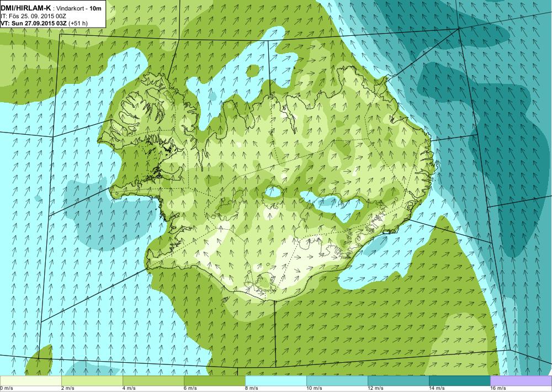
Task: Click the purple 16 m/s legend swatch
Action: 521,381
